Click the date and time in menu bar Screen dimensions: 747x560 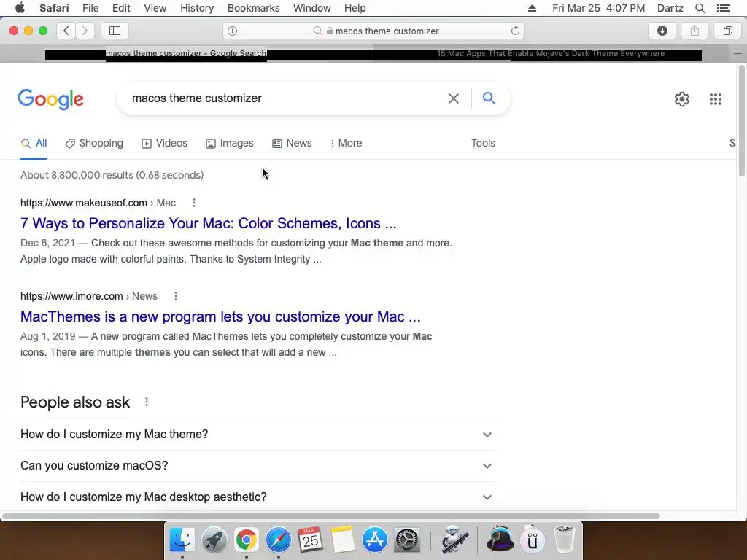598,8
